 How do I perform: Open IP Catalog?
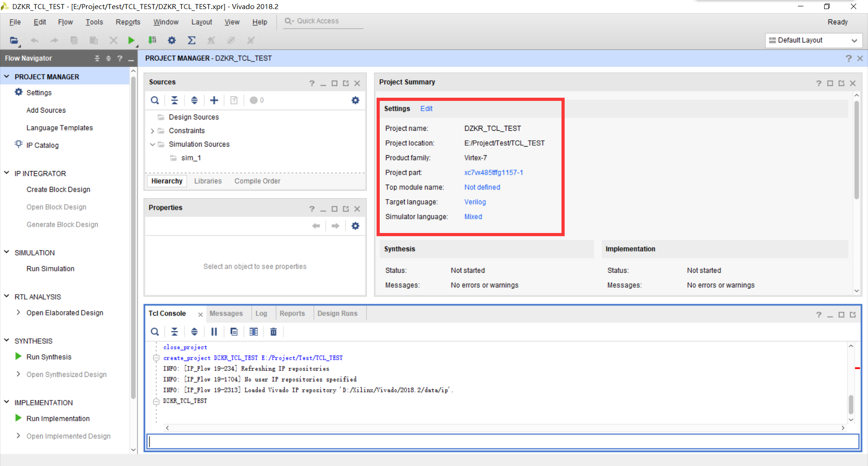tap(42, 145)
